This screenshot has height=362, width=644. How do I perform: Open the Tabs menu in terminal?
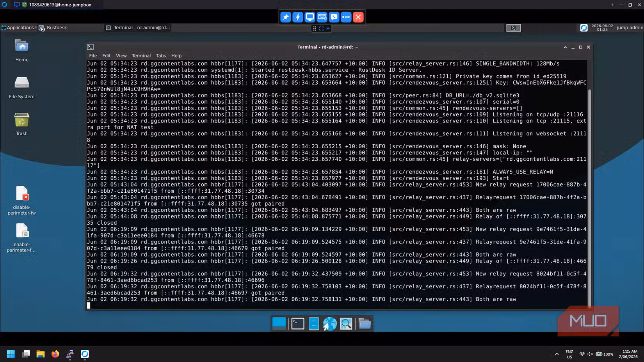(161, 56)
